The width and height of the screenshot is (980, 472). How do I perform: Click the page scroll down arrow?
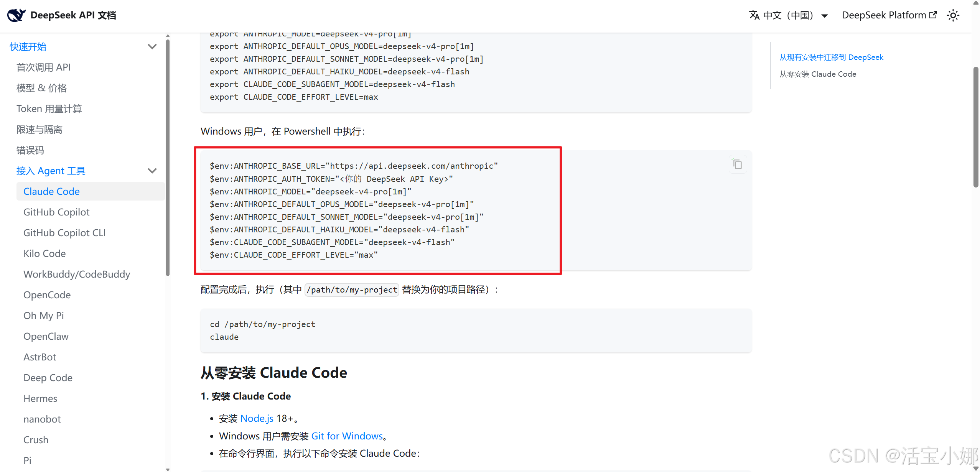[x=976, y=468]
